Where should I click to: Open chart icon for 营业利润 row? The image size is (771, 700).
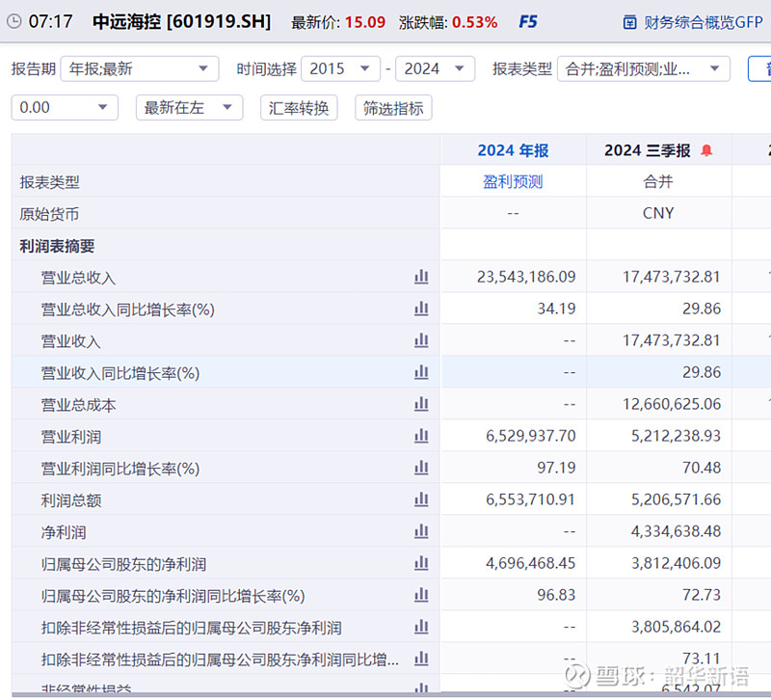421,436
